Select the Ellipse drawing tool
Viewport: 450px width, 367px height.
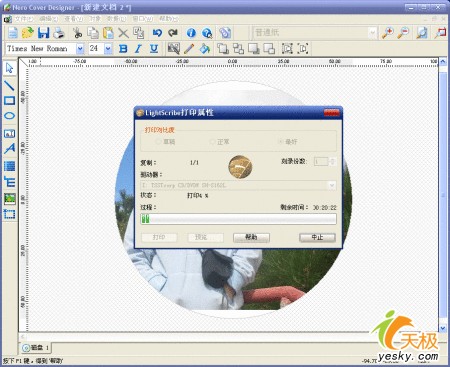click(9, 116)
